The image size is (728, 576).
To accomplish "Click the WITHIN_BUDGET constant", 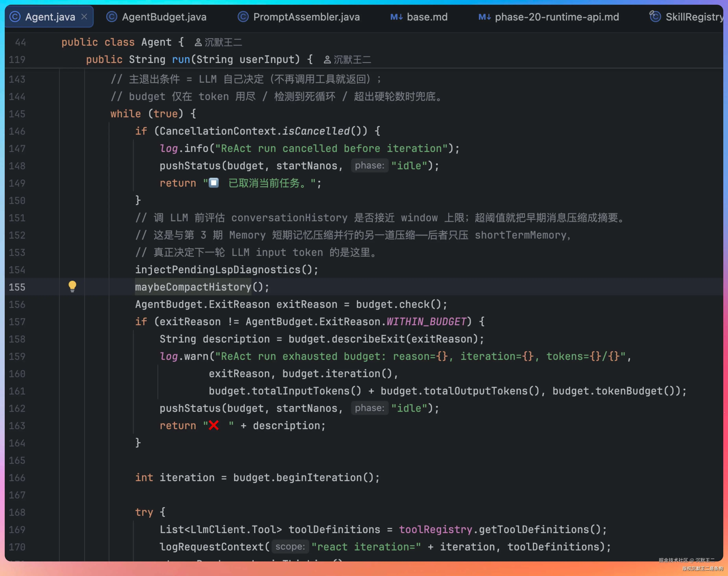I will [426, 321].
